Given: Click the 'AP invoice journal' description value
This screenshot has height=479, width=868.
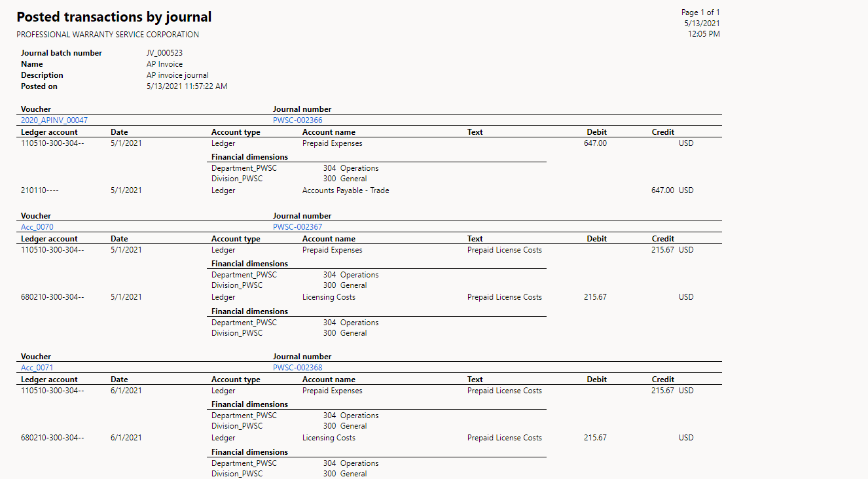Looking at the screenshot, I should click(177, 75).
